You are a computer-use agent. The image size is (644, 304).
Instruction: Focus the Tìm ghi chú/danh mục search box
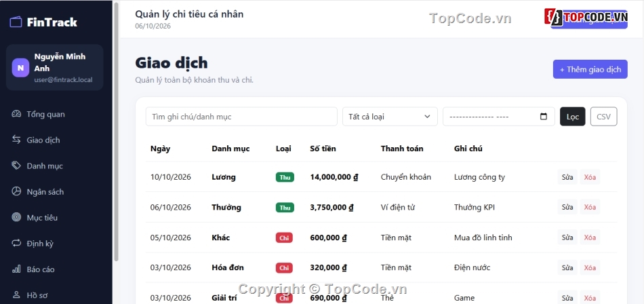point(241,117)
